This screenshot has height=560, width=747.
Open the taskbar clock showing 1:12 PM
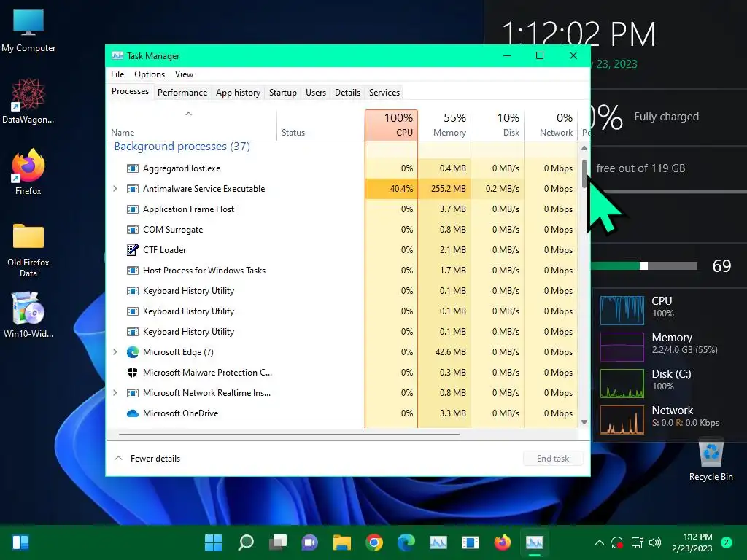692,542
